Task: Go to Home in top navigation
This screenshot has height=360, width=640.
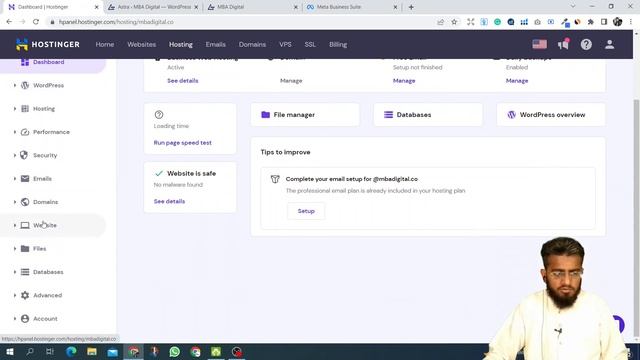Action: pyautogui.click(x=105, y=44)
